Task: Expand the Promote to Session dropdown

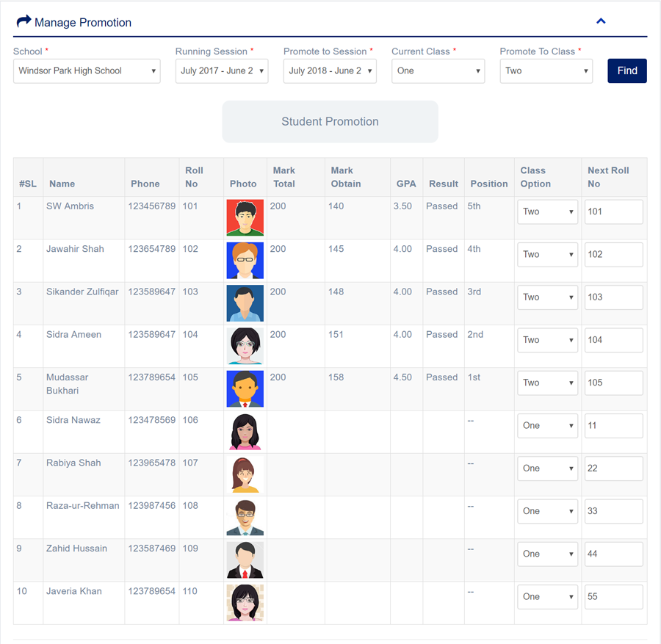Action: [330, 71]
